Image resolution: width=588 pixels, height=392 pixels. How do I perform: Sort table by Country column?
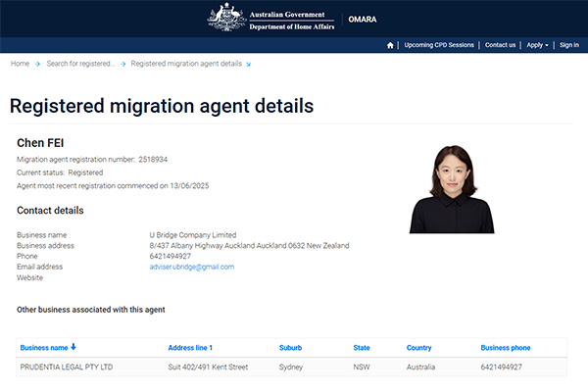418,348
